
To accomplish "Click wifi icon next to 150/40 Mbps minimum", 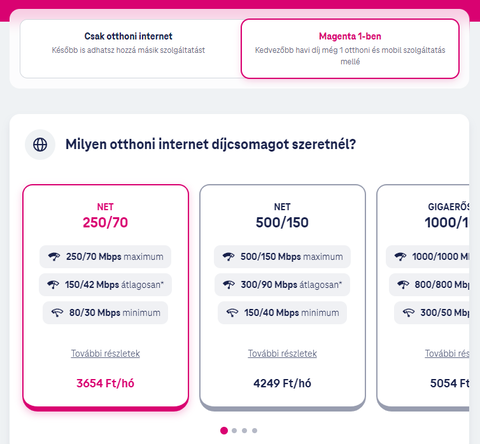I will pos(232,313).
